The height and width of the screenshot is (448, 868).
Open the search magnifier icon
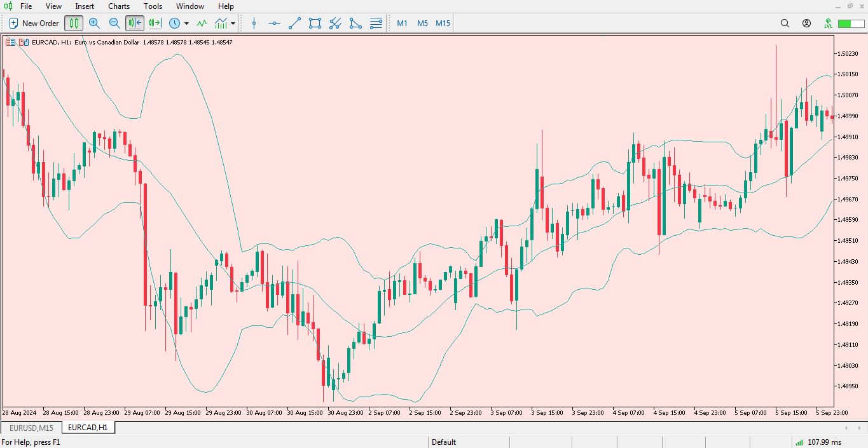click(x=785, y=24)
